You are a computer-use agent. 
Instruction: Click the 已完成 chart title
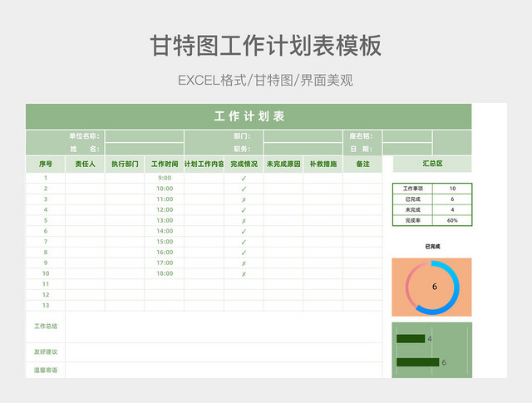pos(432,247)
